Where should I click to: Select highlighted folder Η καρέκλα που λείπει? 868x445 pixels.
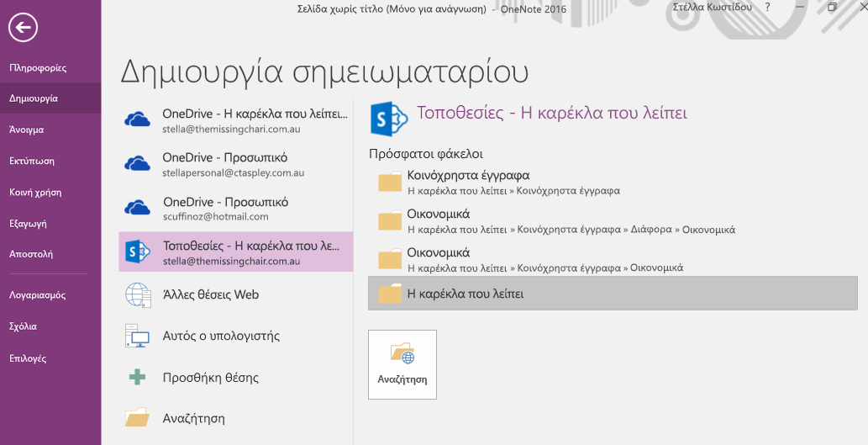click(x=613, y=293)
